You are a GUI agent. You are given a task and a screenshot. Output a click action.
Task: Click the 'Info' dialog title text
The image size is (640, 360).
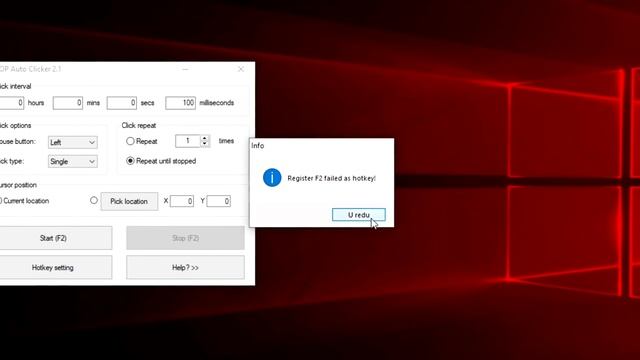258,146
